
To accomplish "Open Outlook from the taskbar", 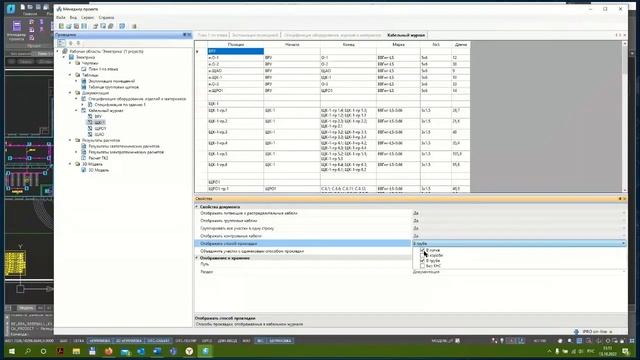I will (141, 351).
